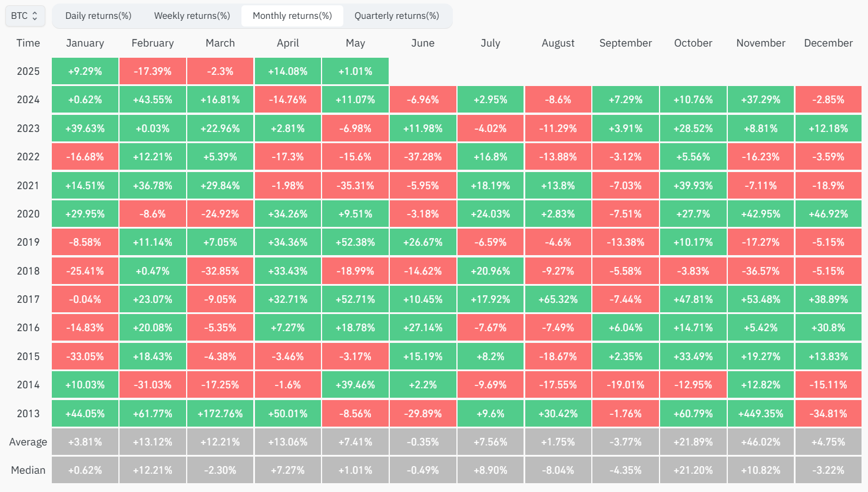Click the Average row label

pyautogui.click(x=28, y=442)
